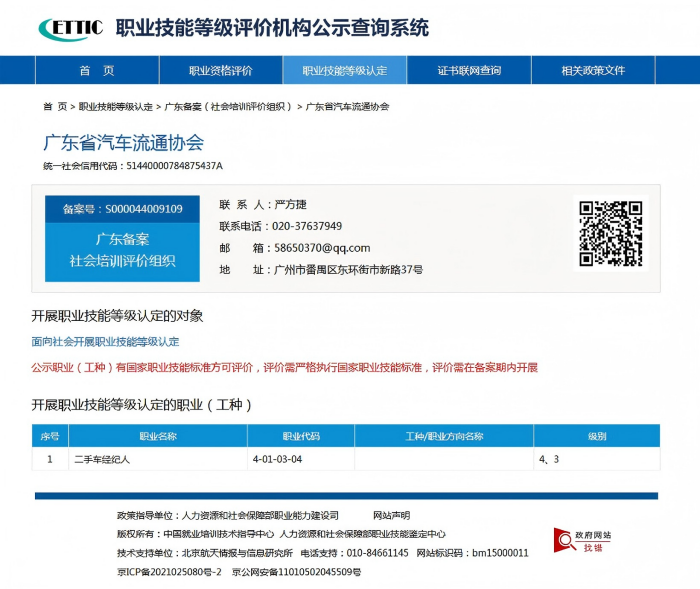
Task: Click the email 58650370@qq.com
Action: click(322, 248)
